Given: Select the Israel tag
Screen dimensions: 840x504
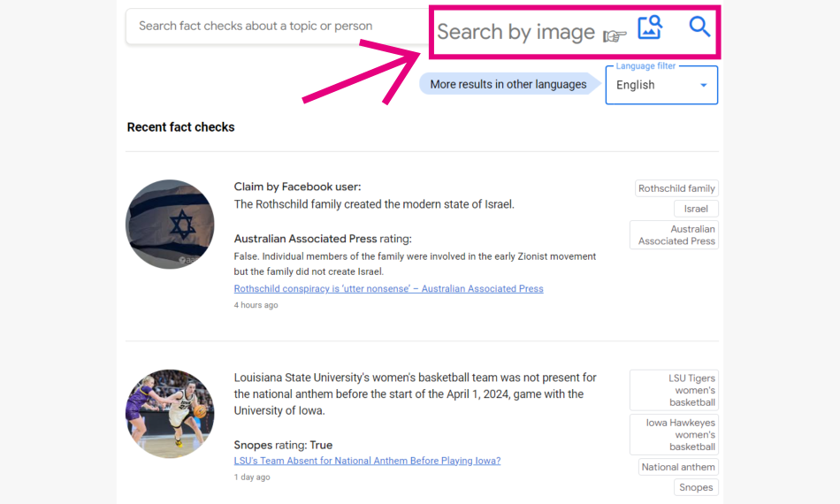Looking at the screenshot, I should [x=696, y=209].
